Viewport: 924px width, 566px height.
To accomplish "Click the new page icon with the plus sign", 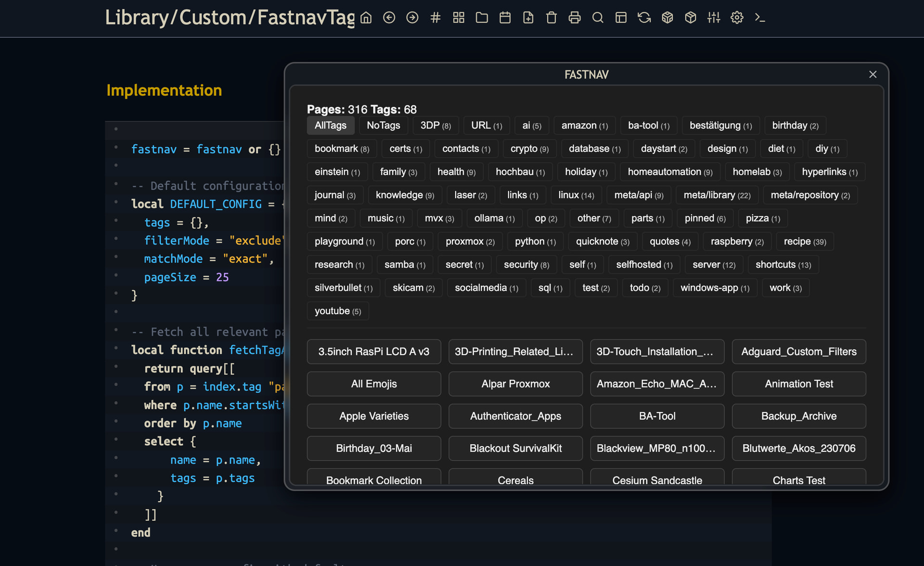I will tap(528, 18).
